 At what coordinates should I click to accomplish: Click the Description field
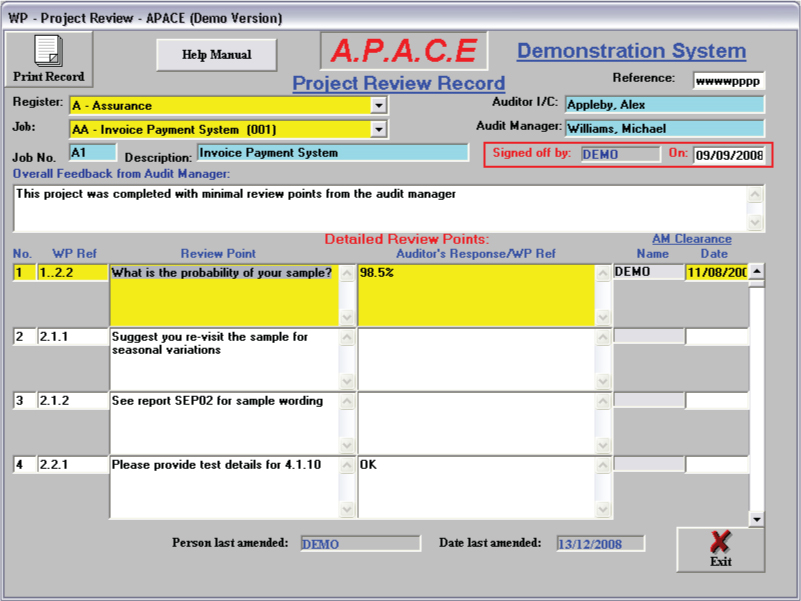tap(332, 153)
